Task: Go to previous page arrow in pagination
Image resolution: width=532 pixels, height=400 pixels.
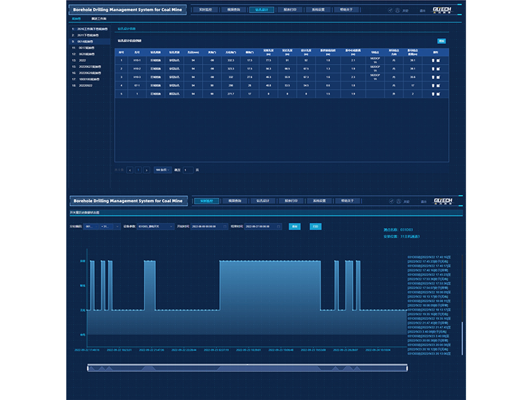Action: [x=130, y=170]
